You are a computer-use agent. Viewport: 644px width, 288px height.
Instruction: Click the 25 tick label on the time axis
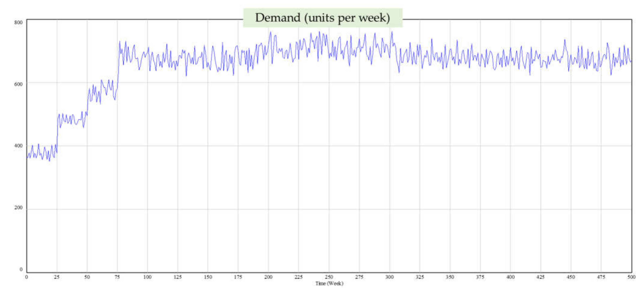click(57, 277)
